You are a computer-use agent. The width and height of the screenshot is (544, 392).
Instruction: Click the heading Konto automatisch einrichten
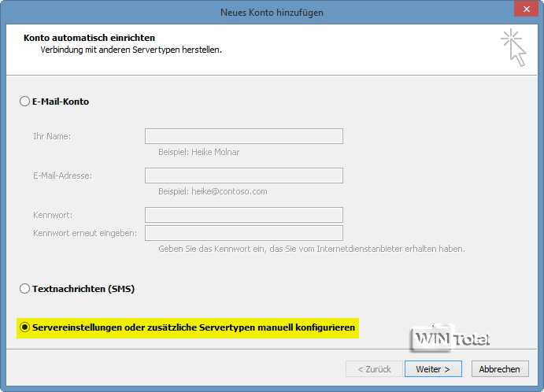click(89, 38)
